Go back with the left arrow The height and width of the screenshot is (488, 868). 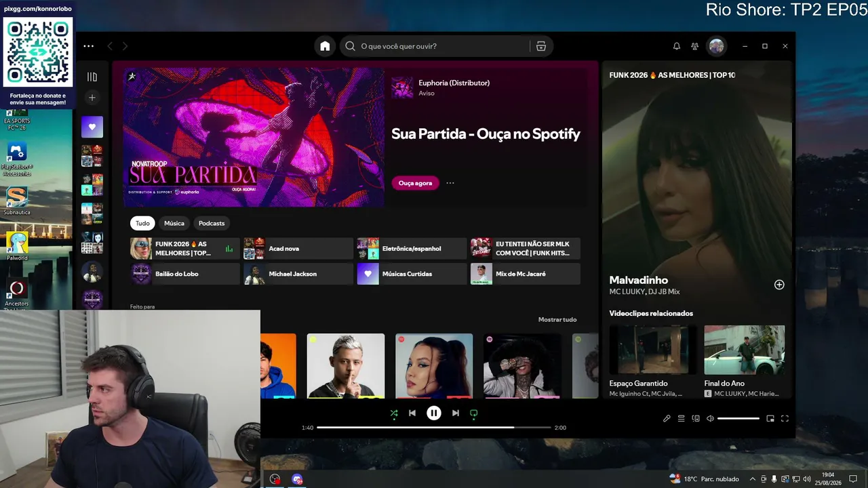(x=110, y=46)
